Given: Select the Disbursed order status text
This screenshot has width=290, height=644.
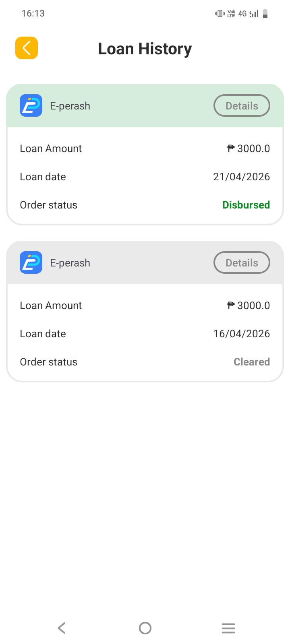Looking at the screenshot, I should pos(246,205).
